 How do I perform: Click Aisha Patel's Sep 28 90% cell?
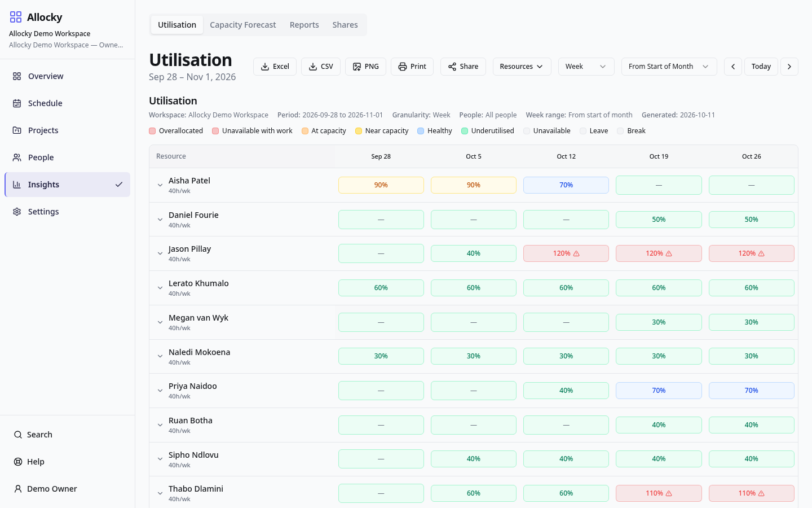tap(381, 185)
